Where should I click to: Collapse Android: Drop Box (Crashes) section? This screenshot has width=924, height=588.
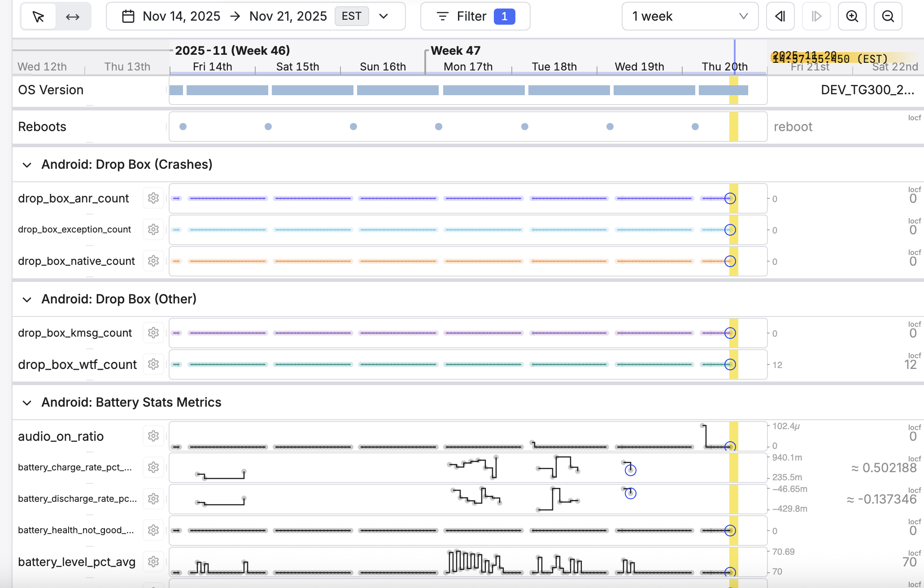coord(27,165)
